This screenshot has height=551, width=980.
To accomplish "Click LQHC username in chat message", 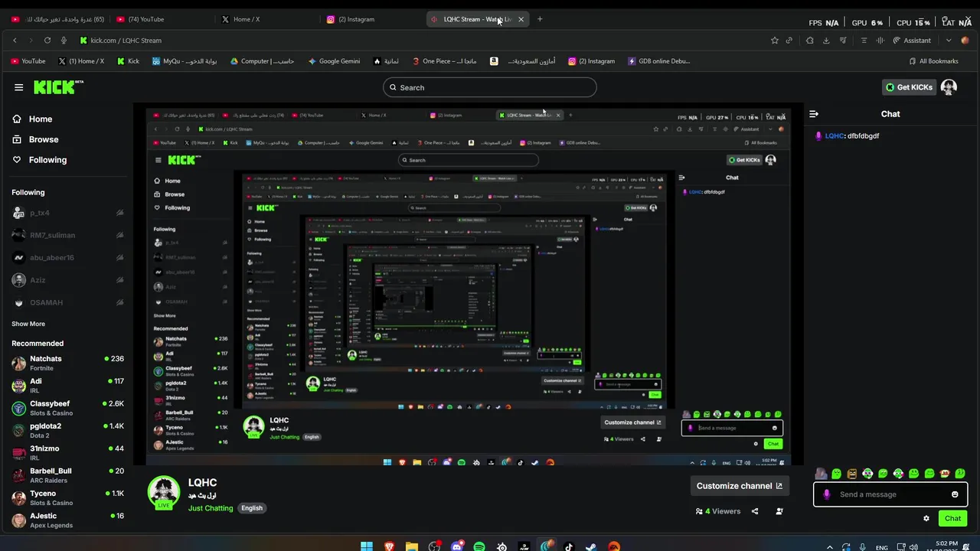I will (834, 135).
